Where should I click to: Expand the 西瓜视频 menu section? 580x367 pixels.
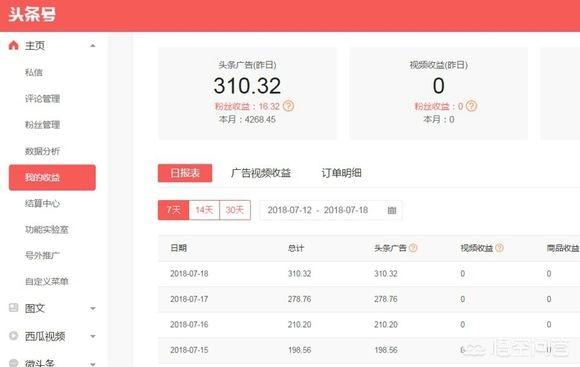point(93,336)
